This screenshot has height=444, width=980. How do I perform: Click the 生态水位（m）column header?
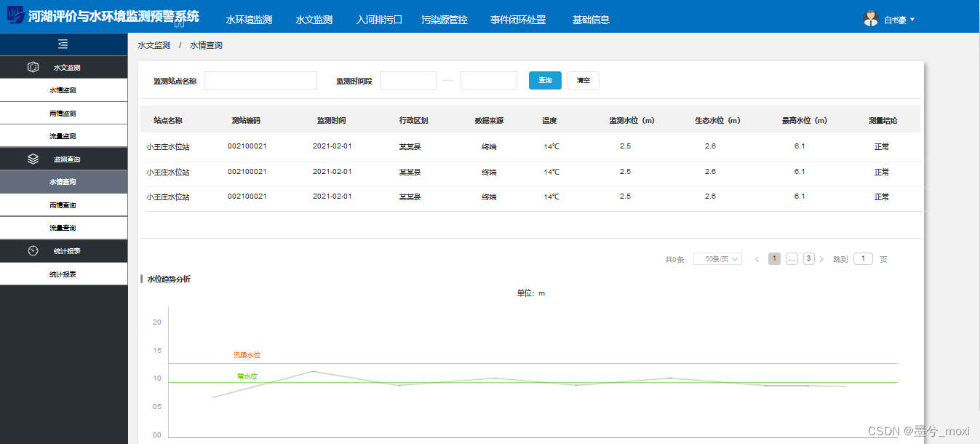[x=717, y=121]
